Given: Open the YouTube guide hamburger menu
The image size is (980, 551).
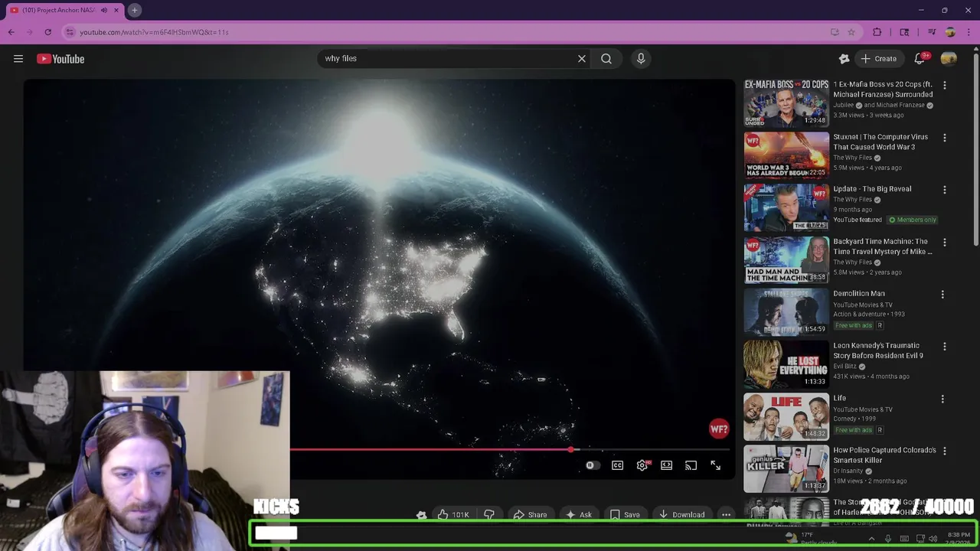Looking at the screenshot, I should 18,59.
